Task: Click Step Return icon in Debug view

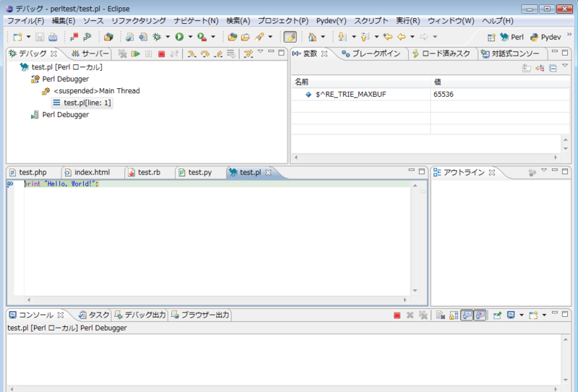Action: point(218,54)
